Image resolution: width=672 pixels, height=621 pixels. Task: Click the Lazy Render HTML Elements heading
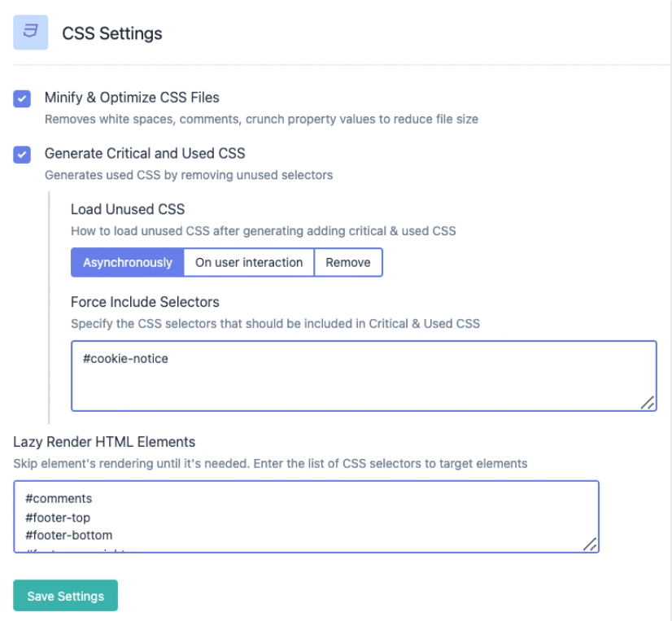coord(104,442)
